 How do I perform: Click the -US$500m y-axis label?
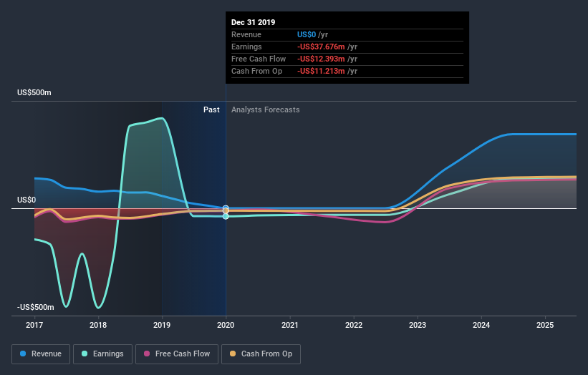click(35, 307)
